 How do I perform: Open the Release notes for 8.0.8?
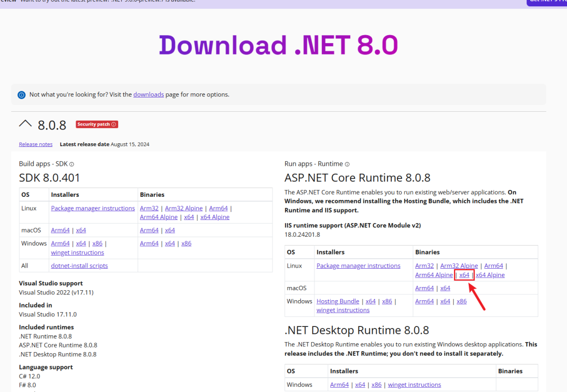35,144
